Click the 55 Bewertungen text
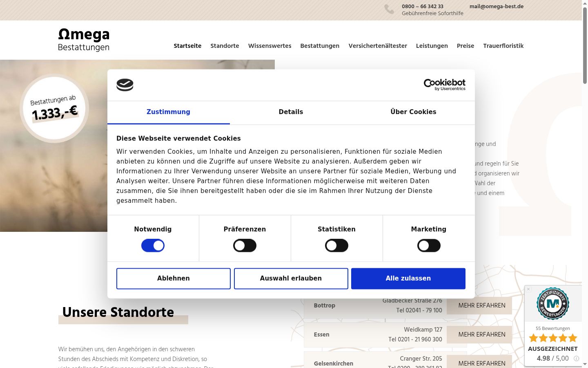 click(x=553, y=328)
